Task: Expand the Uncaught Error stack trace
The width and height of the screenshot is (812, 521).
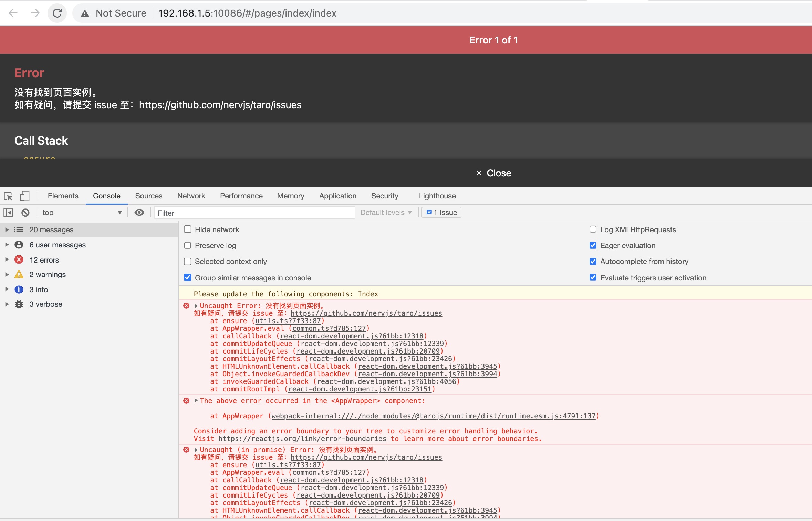Action: 196,306
